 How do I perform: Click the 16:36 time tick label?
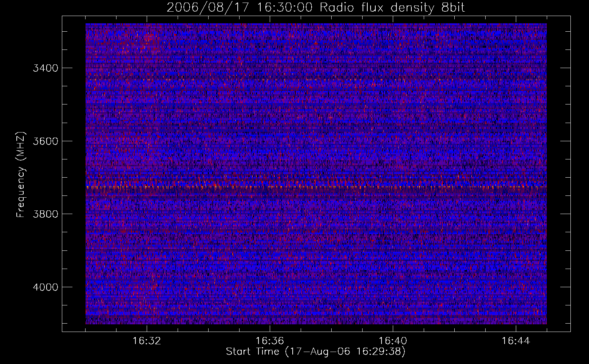270,341
